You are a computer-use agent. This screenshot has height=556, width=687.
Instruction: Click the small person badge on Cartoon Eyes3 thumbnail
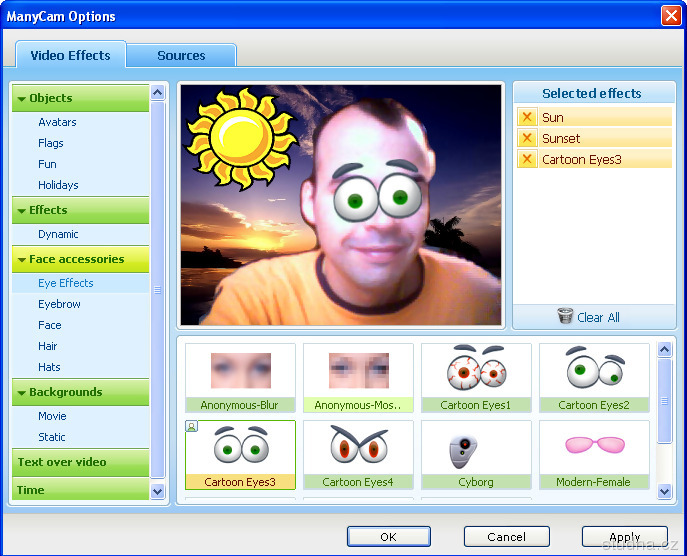[x=191, y=426]
